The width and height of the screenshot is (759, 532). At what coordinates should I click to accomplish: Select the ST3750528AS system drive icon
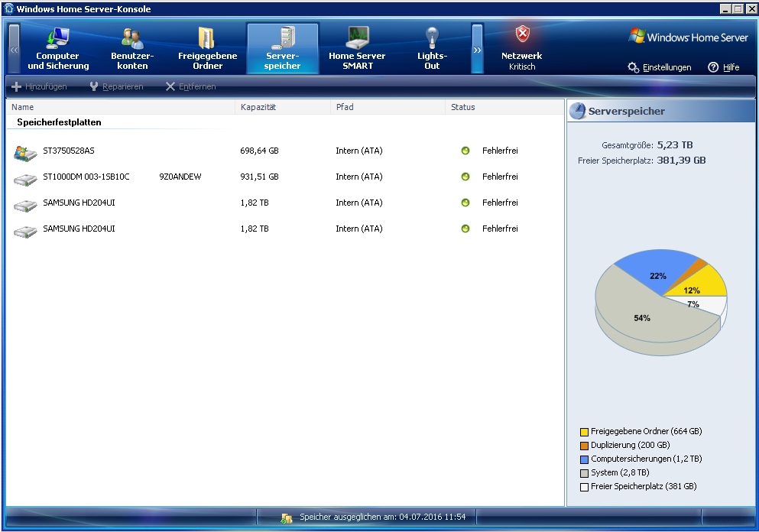25,153
